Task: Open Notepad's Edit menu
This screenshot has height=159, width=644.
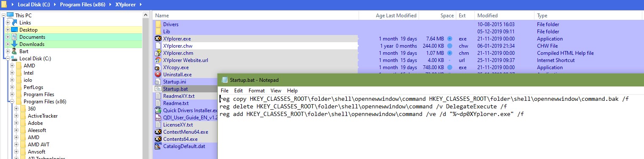Action: click(x=238, y=91)
